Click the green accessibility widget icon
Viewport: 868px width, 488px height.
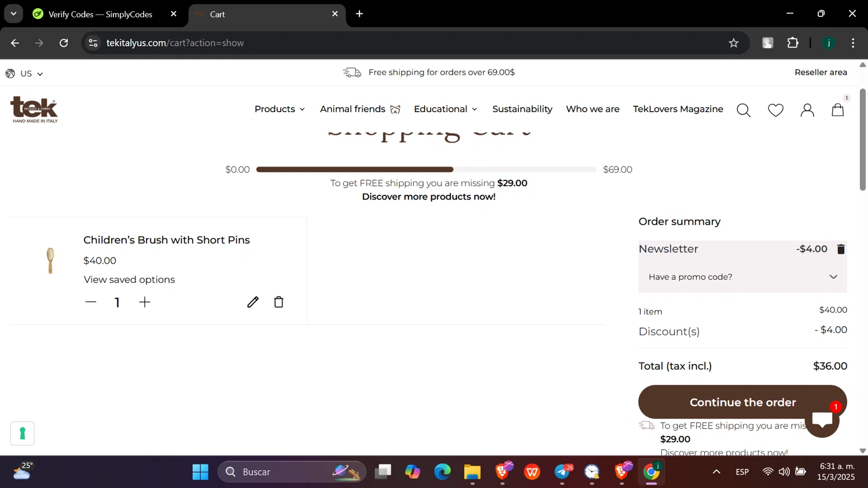[x=23, y=434]
